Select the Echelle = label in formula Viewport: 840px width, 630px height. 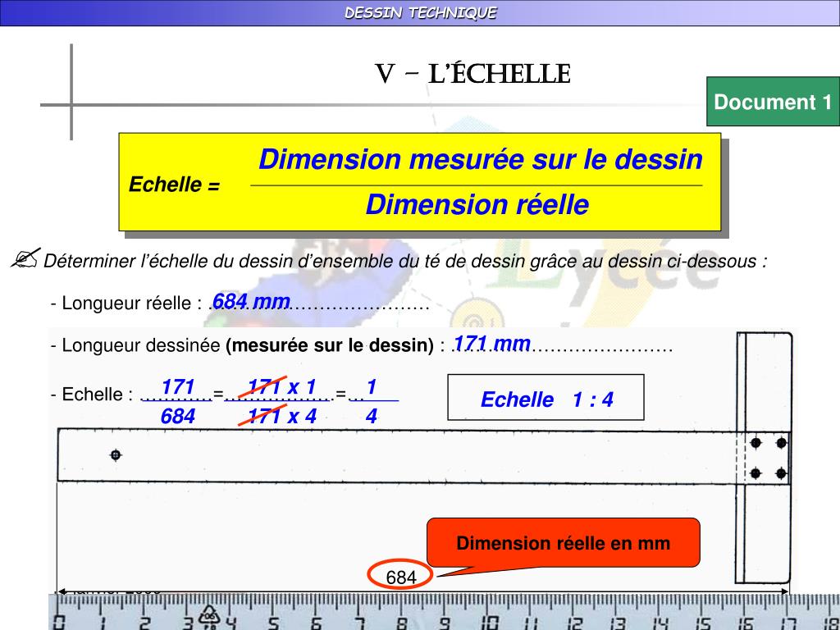click(174, 185)
